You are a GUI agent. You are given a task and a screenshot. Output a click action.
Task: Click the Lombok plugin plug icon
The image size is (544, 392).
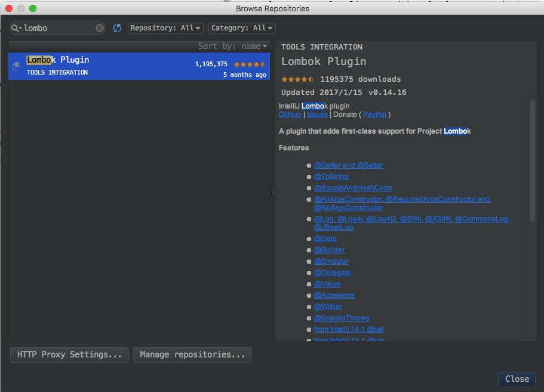pyautogui.click(x=17, y=66)
